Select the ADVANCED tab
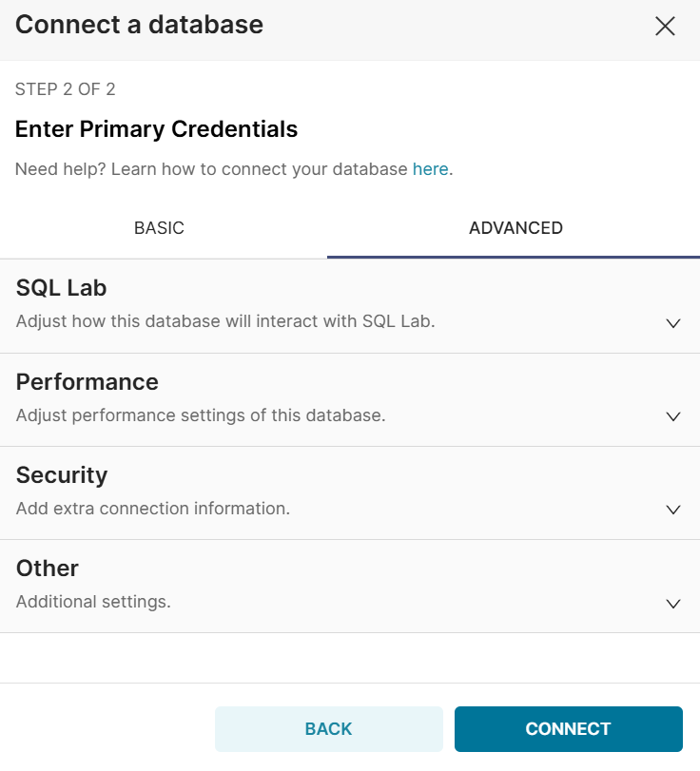Image resolution: width=700 pixels, height=771 pixels. click(515, 228)
